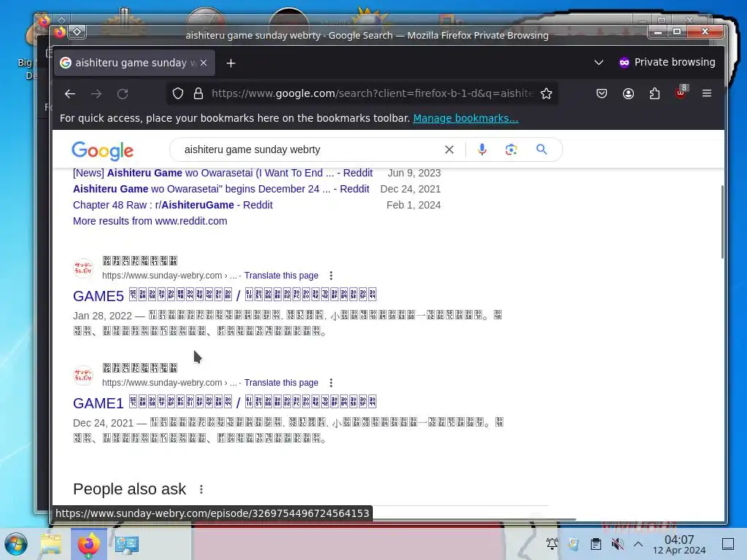Viewport: 747px width, 560px height.
Task: Click the show desktop button
Action: point(728,544)
